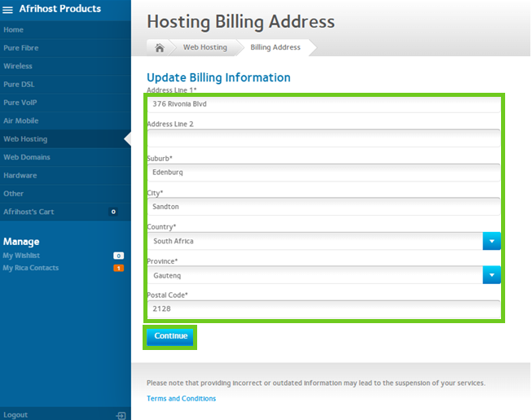Viewport: 532px width, 420px height.
Task: Click the My Rica Contacts orange badge
Action: click(118, 268)
